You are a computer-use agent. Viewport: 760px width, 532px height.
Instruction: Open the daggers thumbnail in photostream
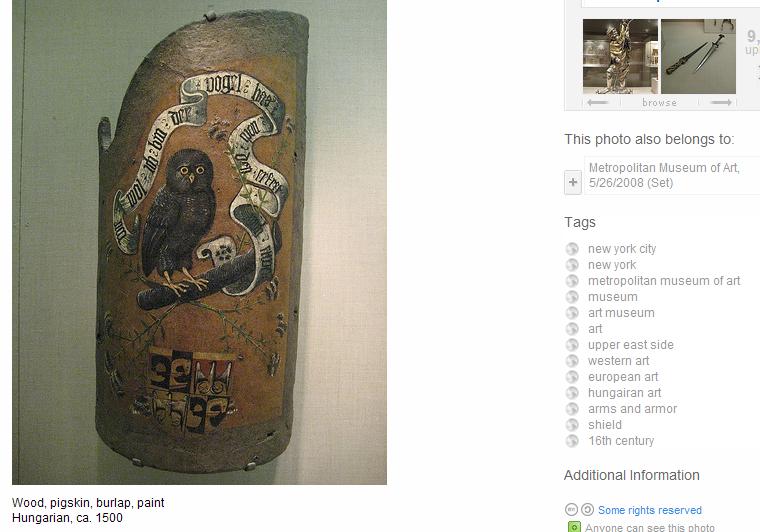tap(698, 56)
